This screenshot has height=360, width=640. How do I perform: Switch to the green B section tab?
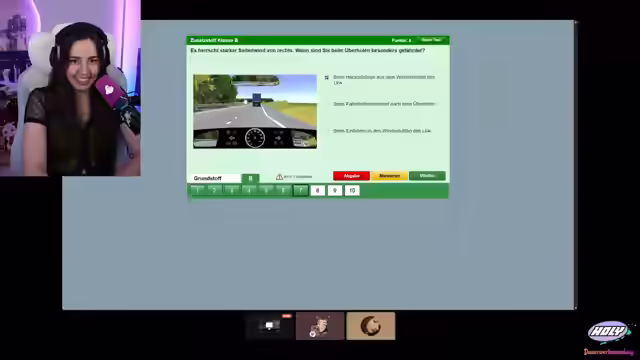click(x=250, y=178)
